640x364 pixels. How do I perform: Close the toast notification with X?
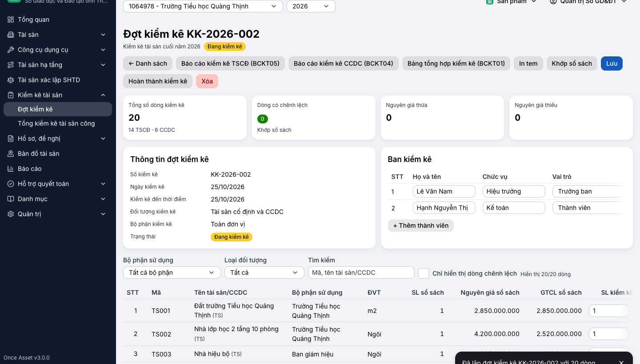click(x=621, y=362)
